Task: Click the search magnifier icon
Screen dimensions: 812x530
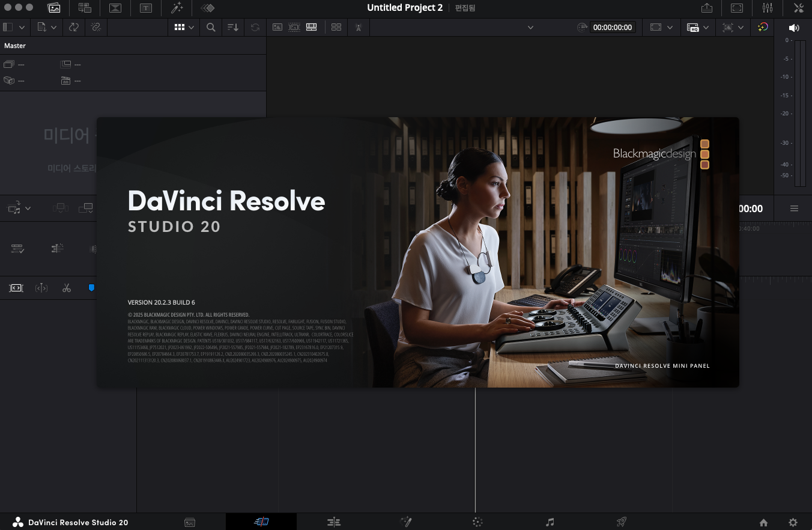Action: pyautogui.click(x=211, y=27)
